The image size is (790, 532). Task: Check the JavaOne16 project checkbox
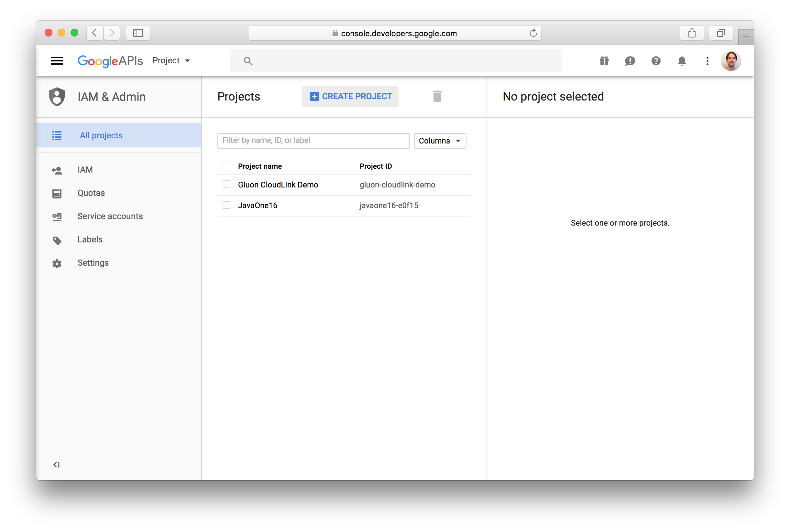pos(226,205)
